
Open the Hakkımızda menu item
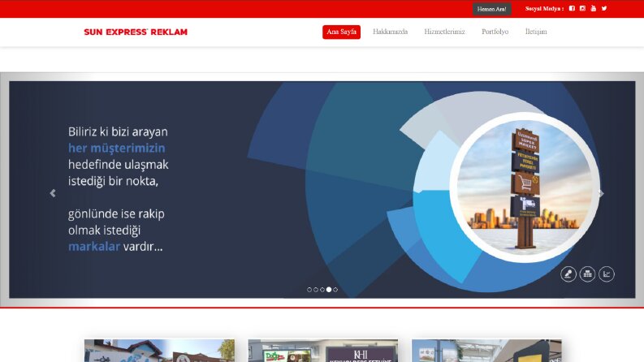point(390,32)
